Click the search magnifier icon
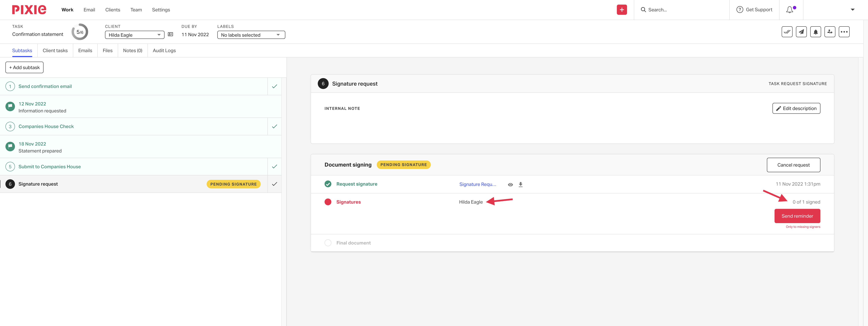Screen dimensions: 868x326 [x=643, y=10]
